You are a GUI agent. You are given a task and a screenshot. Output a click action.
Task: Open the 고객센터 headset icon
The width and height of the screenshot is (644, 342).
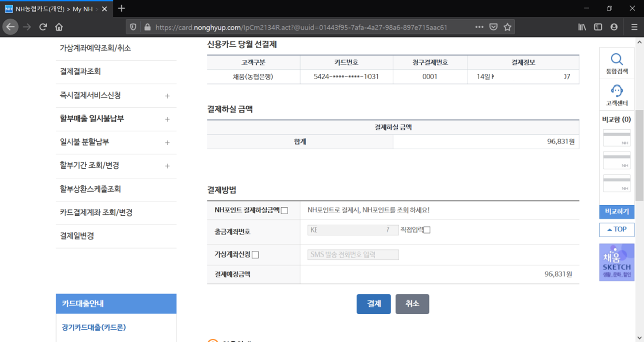coord(617,91)
